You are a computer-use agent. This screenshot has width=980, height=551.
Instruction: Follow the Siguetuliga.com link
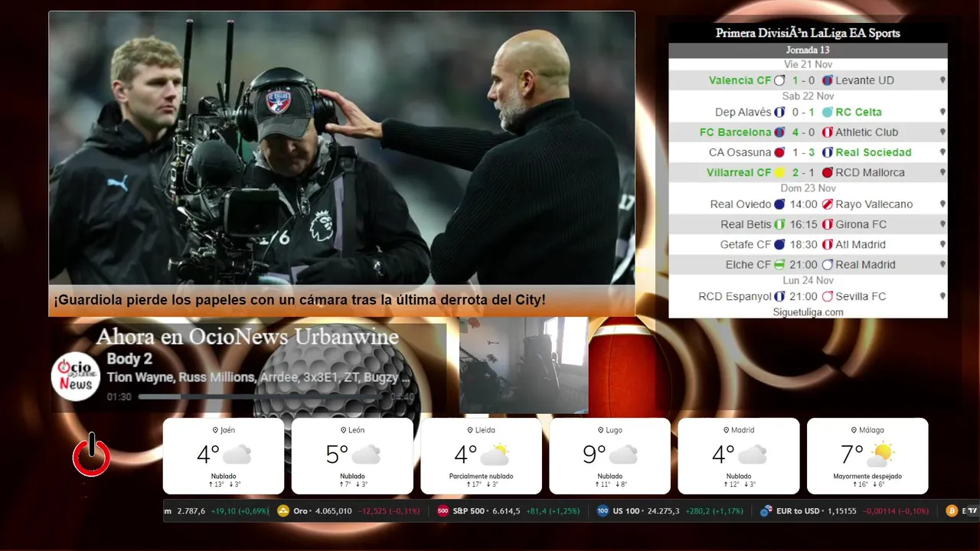tap(808, 312)
